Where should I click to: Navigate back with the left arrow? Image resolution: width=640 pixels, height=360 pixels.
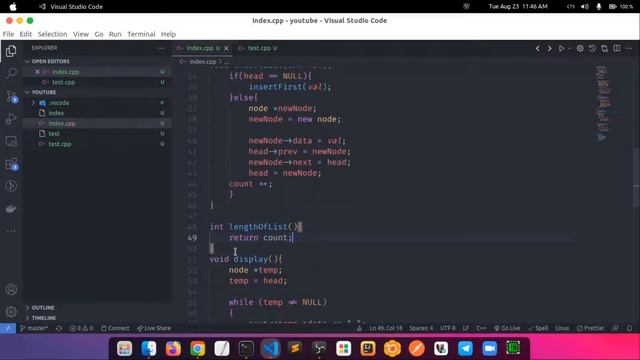point(538,49)
